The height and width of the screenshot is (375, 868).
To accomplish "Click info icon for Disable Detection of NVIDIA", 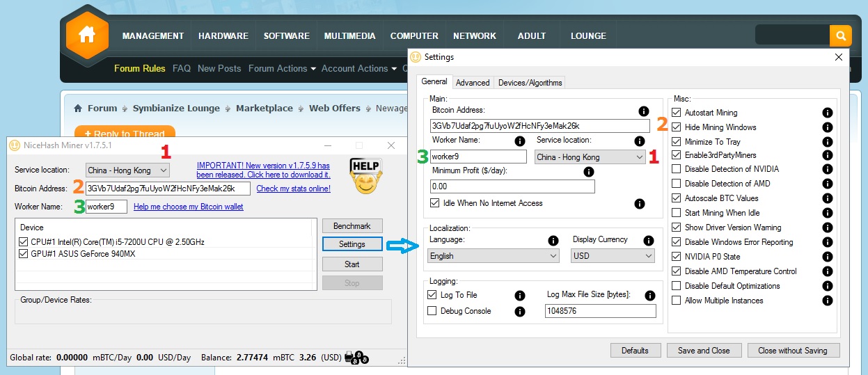I will (828, 170).
